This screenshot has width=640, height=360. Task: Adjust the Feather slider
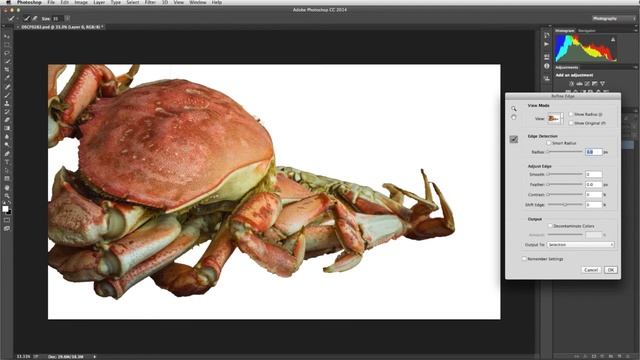(x=565, y=184)
